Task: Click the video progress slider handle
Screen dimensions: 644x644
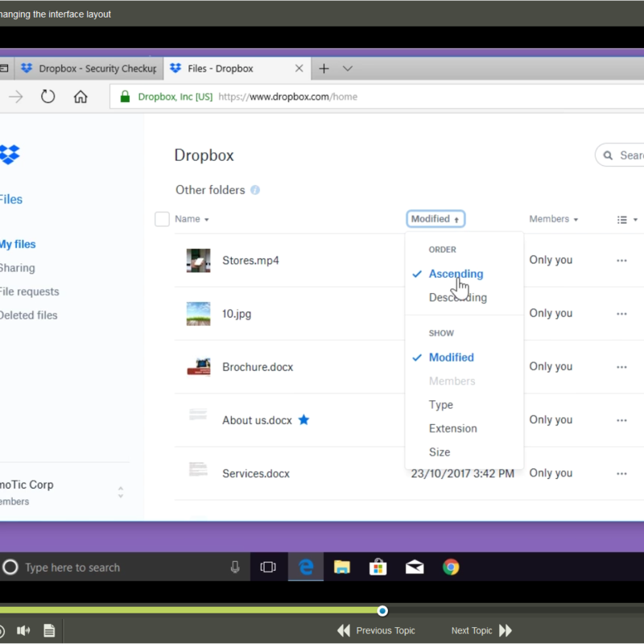Action: [x=382, y=611]
